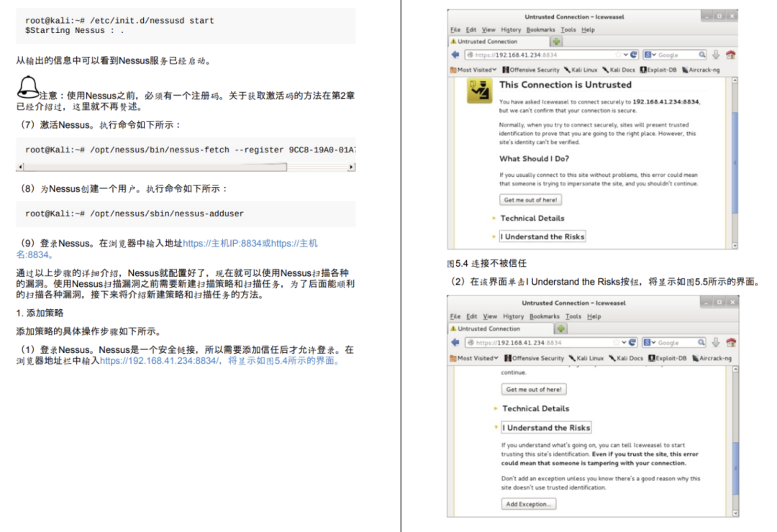Click search magnifier in upper Iceweasel search box
The image size is (777, 532).
702,55
